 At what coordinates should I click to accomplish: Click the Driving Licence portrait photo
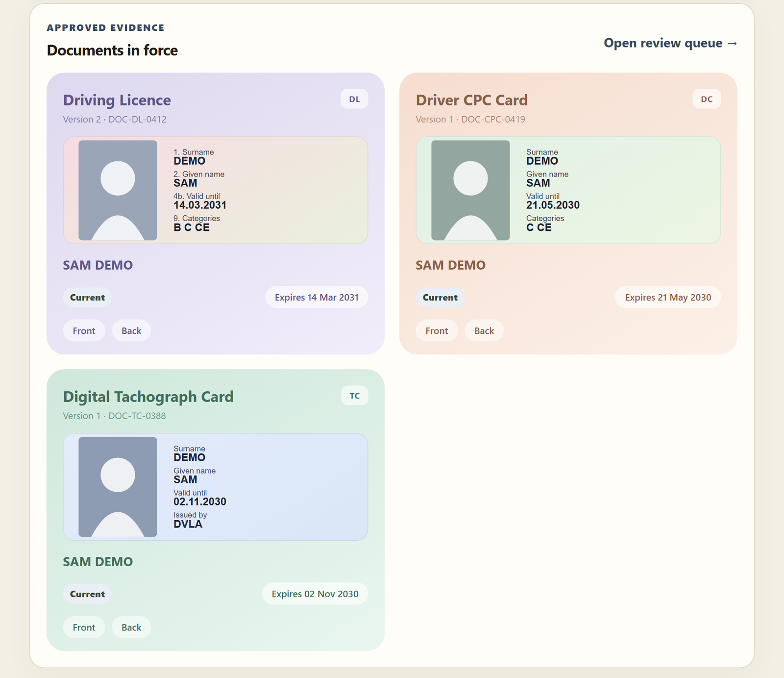point(118,190)
